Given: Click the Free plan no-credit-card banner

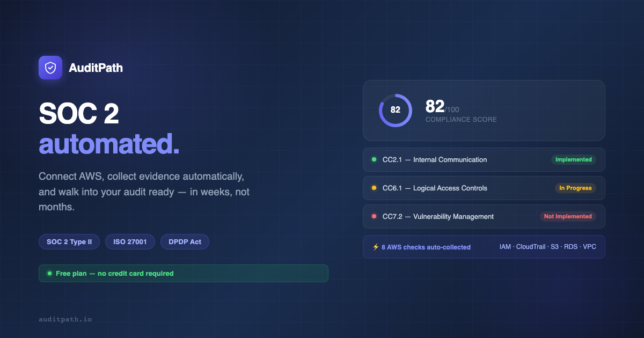Looking at the screenshot, I should pyautogui.click(x=183, y=273).
